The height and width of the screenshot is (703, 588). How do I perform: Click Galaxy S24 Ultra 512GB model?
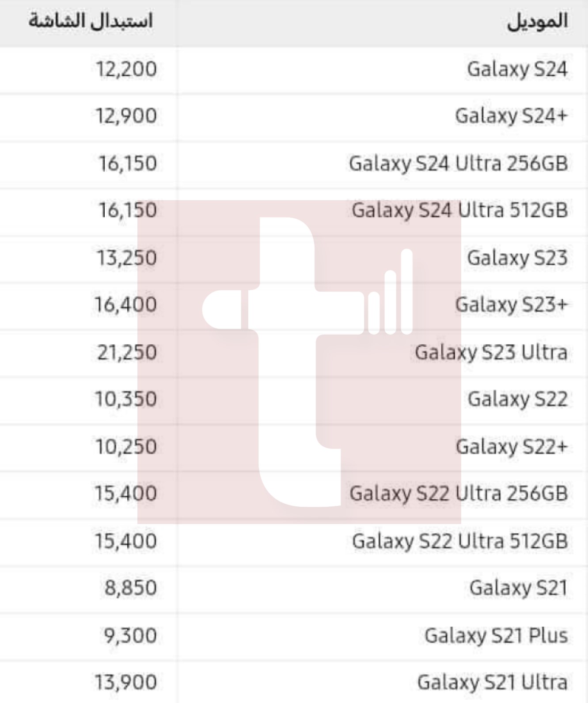pos(459,210)
